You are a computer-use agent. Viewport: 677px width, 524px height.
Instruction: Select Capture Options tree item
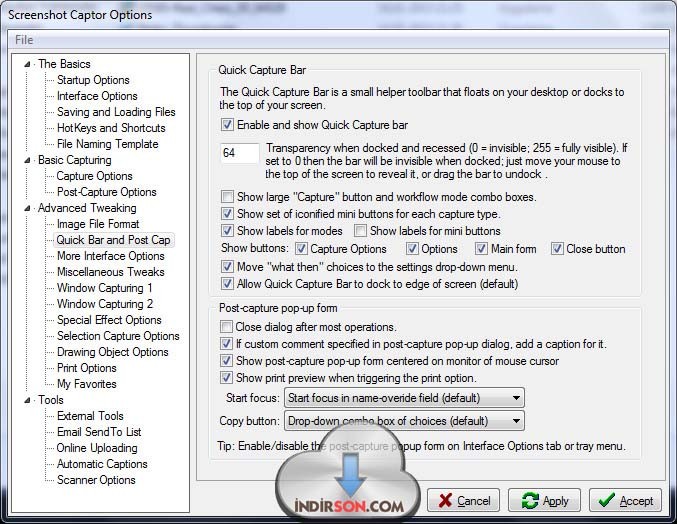(x=94, y=176)
